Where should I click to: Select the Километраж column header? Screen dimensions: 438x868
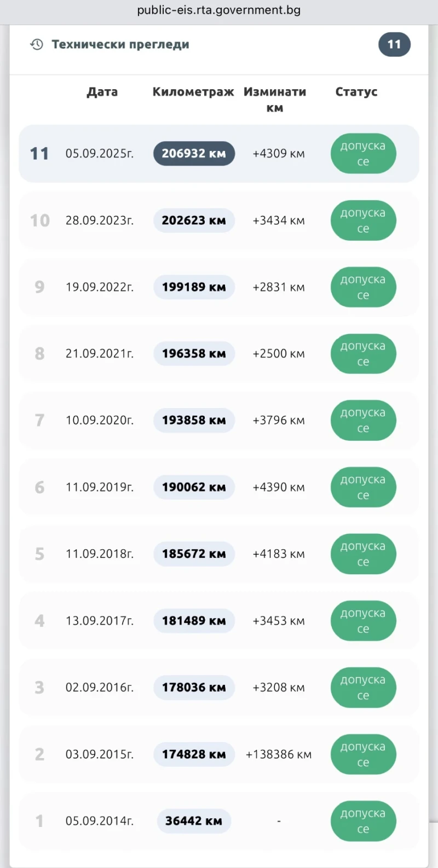pyautogui.click(x=193, y=92)
